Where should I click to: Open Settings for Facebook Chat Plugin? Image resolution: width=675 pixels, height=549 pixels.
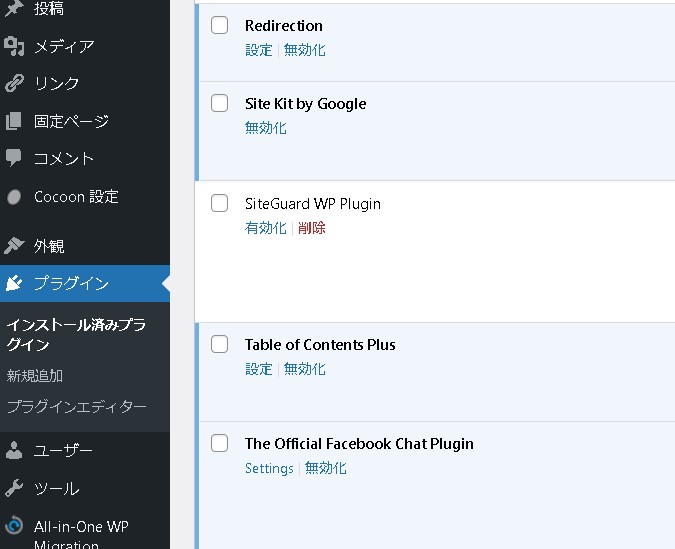tap(269, 468)
